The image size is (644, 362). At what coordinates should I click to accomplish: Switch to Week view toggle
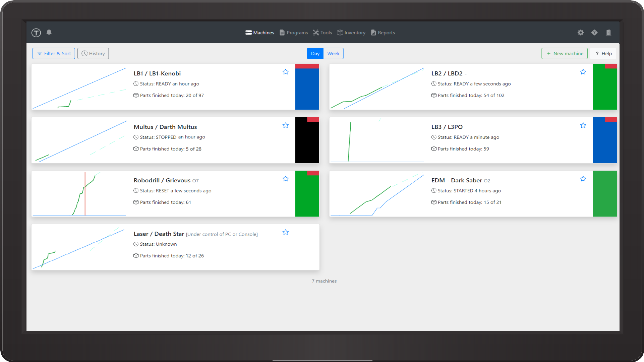tap(334, 53)
